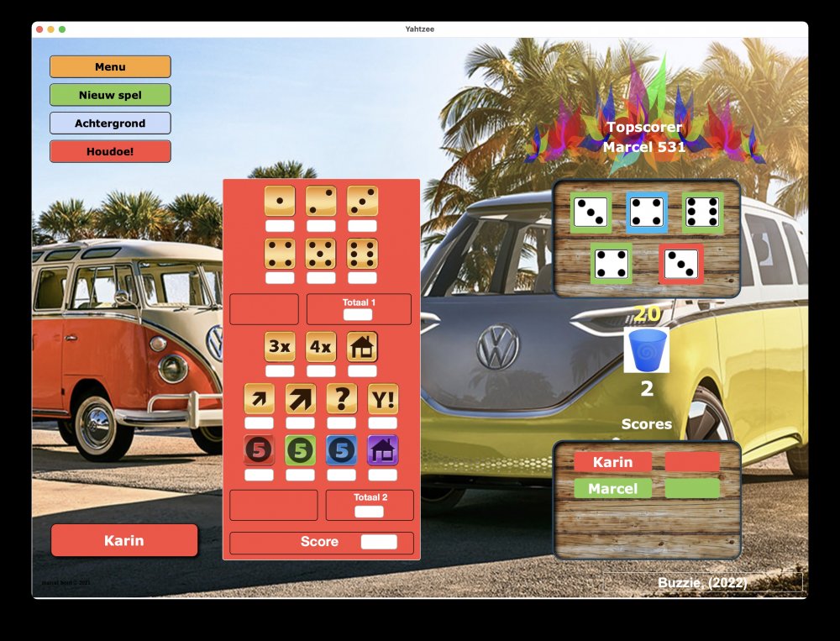Change background via Achtergrond button

click(x=110, y=123)
